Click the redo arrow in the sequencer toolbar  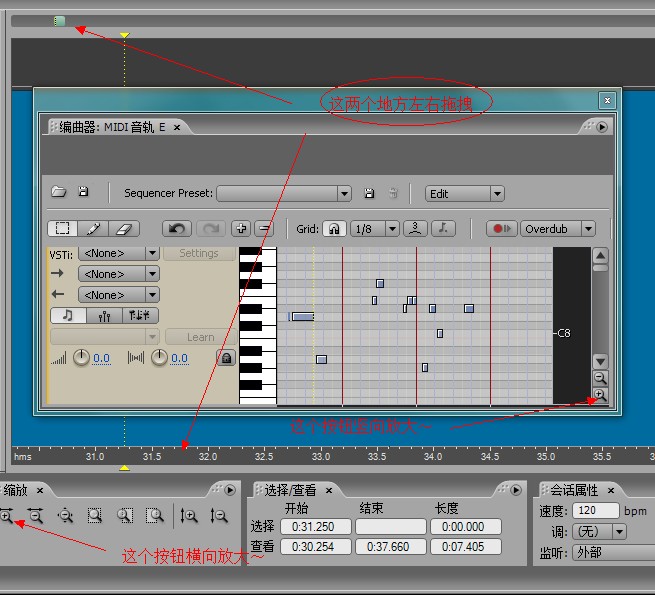(x=211, y=229)
